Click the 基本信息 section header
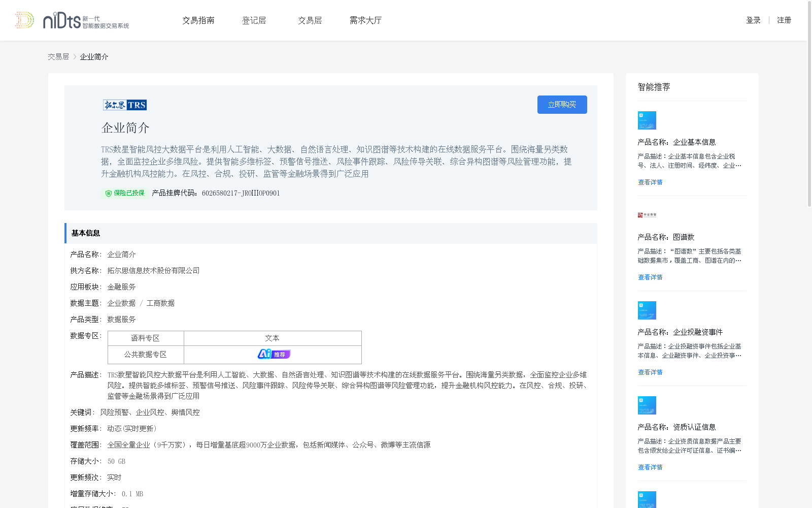This screenshot has width=812, height=508. (331, 233)
